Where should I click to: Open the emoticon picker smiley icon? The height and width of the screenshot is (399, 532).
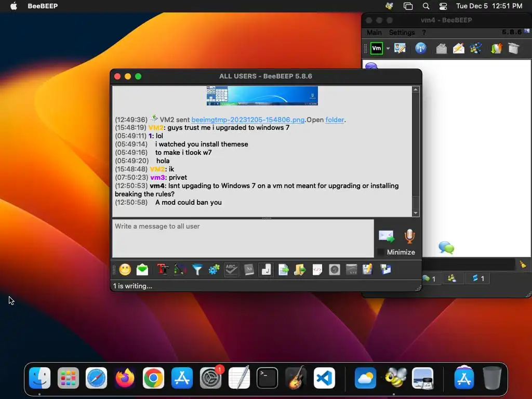(x=125, y=270)
